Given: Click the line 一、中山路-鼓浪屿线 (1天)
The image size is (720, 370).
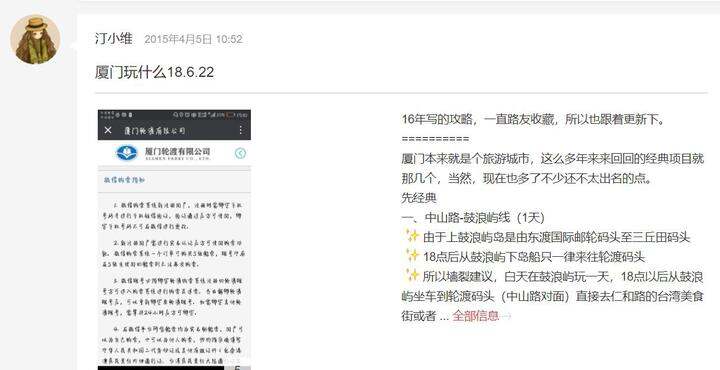Looking at the screenshot, I should click(472, 218).
